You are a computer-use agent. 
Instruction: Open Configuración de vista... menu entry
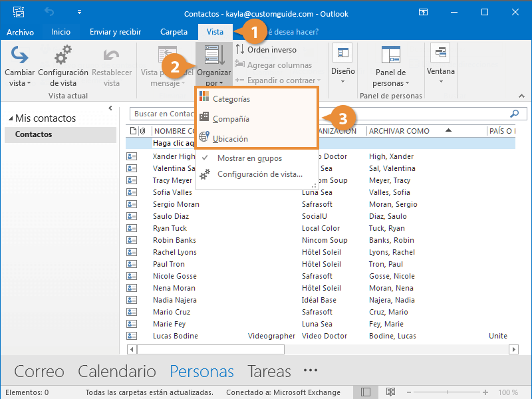point(259,174)
